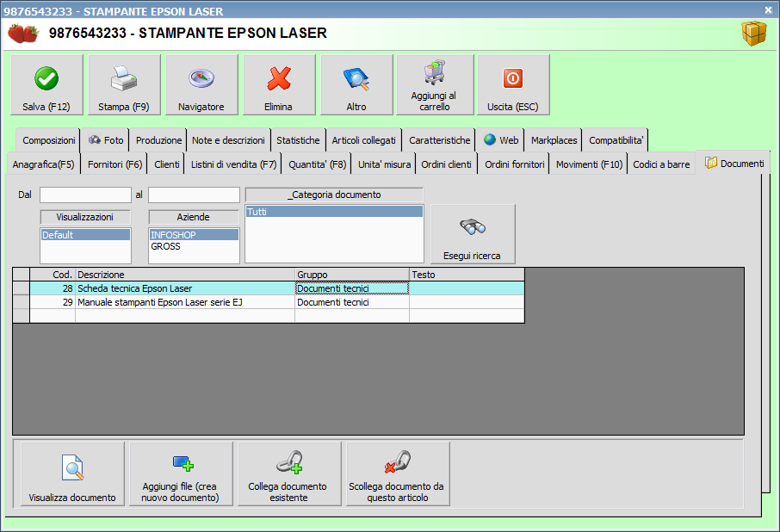The image size is (780, 532).
Task: Click the green checkmark Salva (F12) icon
Action: coord(46,78)
